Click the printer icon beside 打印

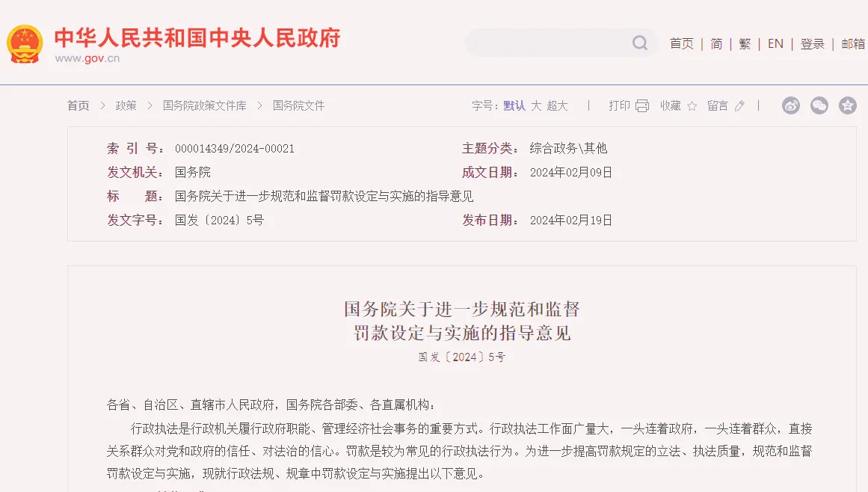point(642,105)
